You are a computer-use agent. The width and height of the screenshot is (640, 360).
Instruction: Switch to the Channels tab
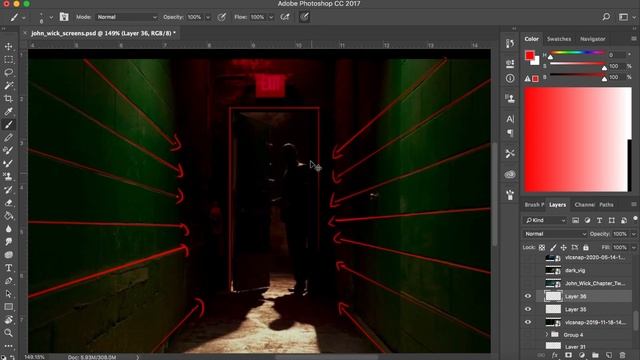coord(584,204)
